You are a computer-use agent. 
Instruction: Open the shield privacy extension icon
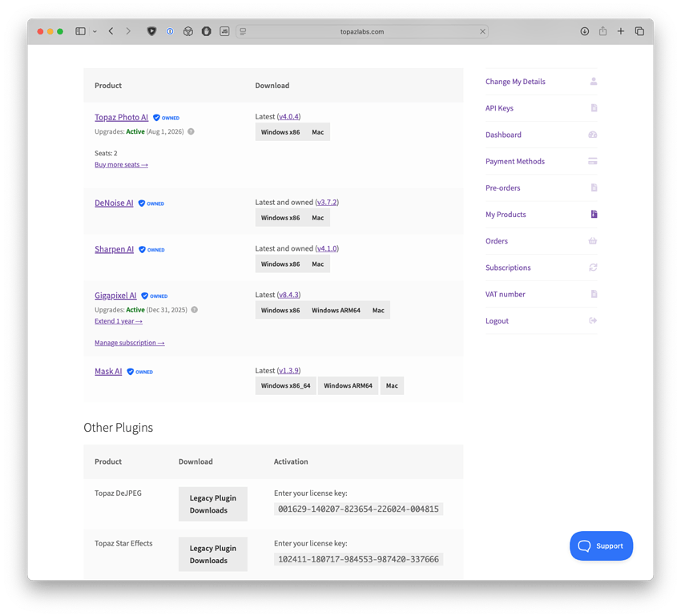(x=151, y=31)
